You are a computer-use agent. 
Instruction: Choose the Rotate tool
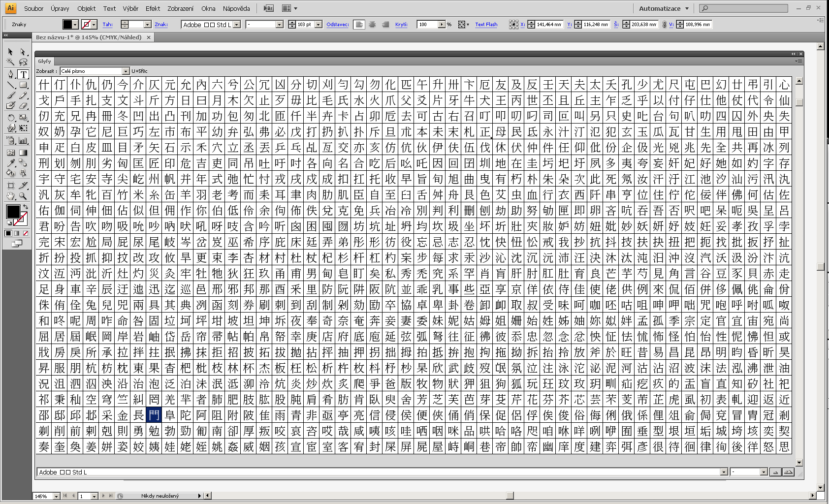click(10, 118)
